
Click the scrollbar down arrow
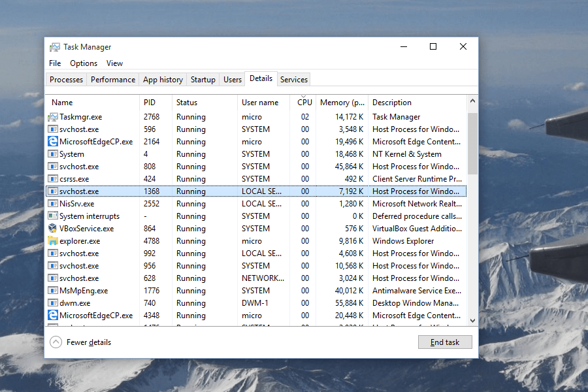[472, 321]
